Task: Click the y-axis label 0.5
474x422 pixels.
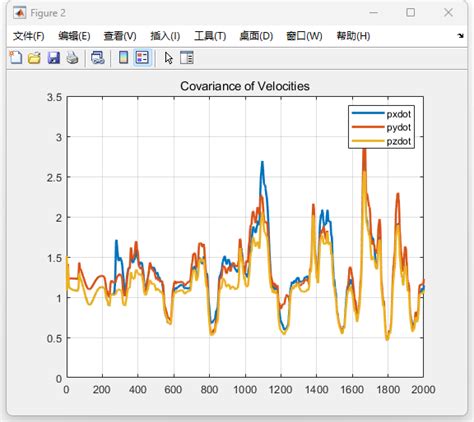Action: point(55,339)
